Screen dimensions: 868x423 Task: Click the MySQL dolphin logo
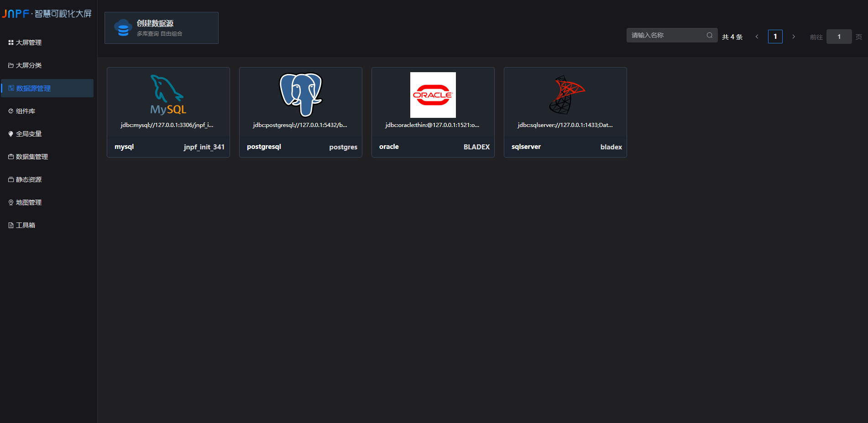[168, 95]
